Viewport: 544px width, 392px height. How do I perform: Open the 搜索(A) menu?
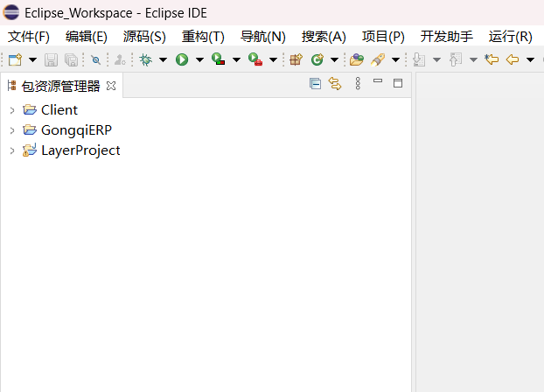324,37
